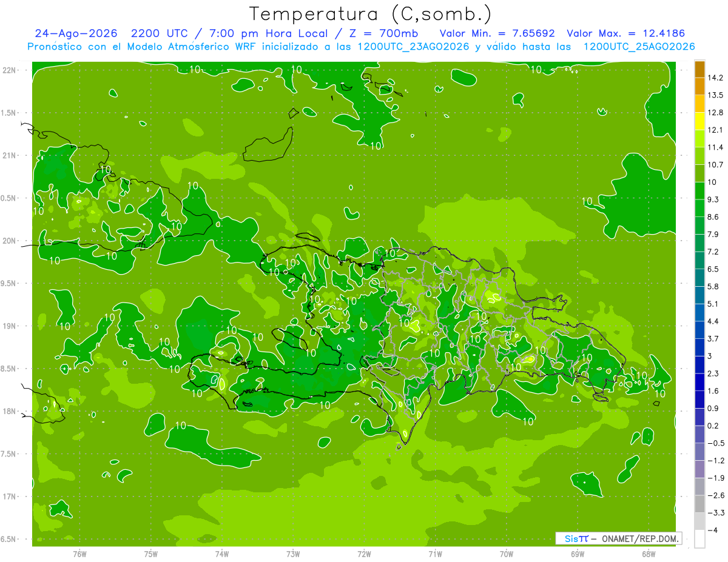728x562 pixels.
Task: Click the date "24-Ago-2026" in header
Action: click(x=76, y=33)
